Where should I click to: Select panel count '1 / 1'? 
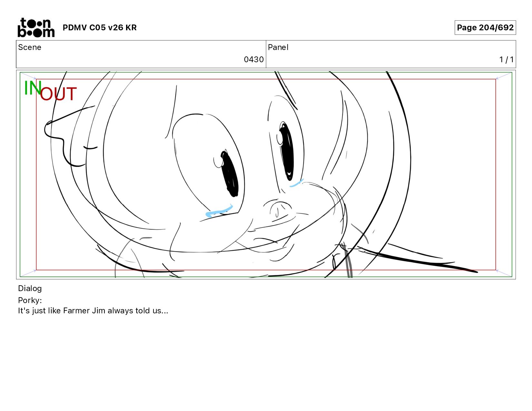pyautogui.click(x=506, y=60)
